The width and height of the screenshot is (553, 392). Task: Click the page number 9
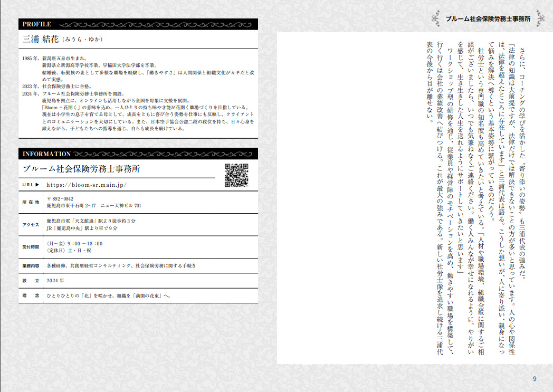click(535, 378)
